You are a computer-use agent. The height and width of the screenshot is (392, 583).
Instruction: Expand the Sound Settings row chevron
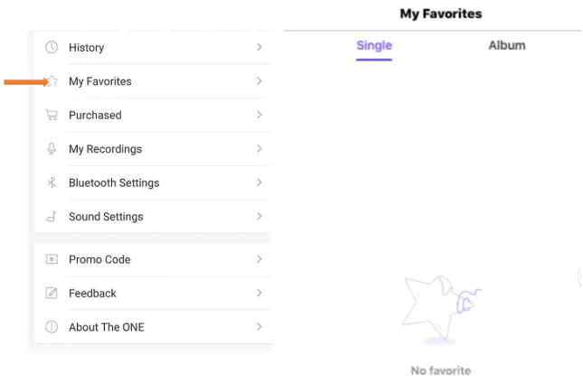pyautogui.click(x=259, y=217)
